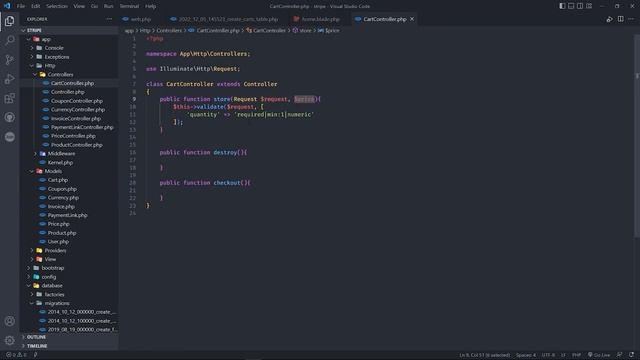Toggle the Panel layout button
The height and width of the screenshot is (360, 640).
pyautogui.click(x=571, y=6)
